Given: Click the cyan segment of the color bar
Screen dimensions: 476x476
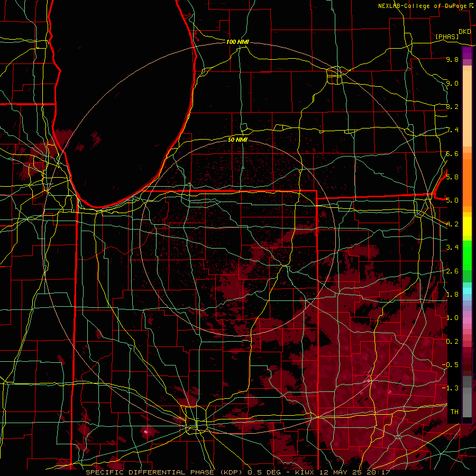Looking at the screenshot, I should 467,290.
